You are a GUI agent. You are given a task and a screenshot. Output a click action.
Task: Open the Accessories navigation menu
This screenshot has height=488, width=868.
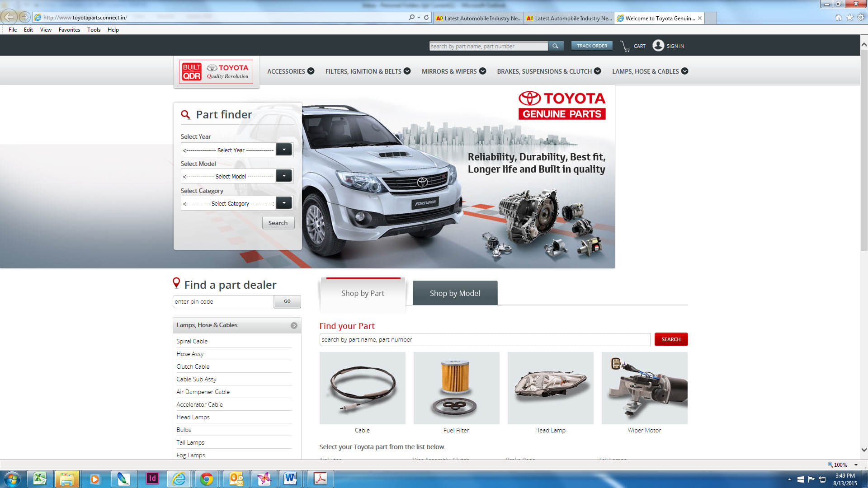290,71
